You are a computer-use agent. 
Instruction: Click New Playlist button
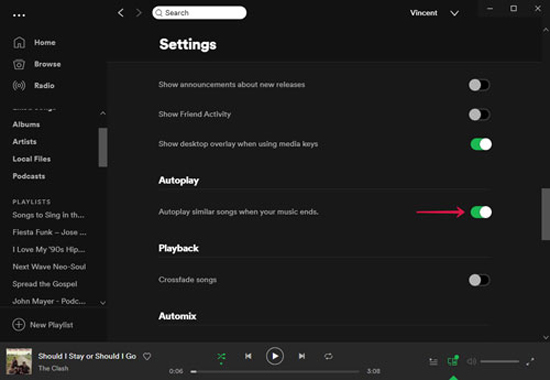(43, 325)
